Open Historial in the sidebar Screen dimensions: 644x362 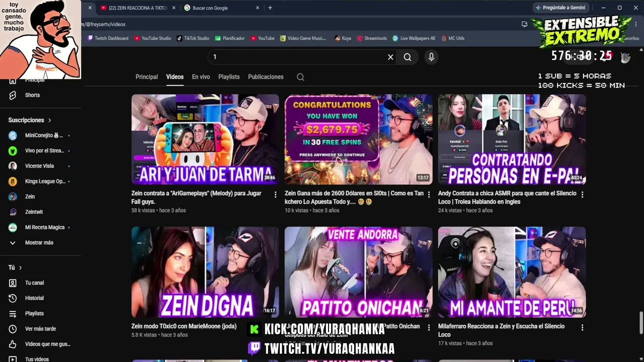(34, 298)
